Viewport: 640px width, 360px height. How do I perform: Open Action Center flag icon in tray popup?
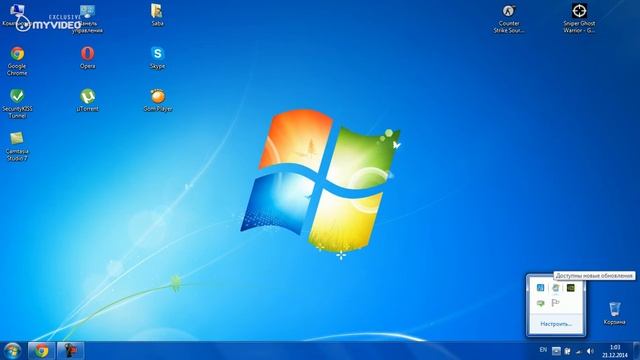pos(556,303)
